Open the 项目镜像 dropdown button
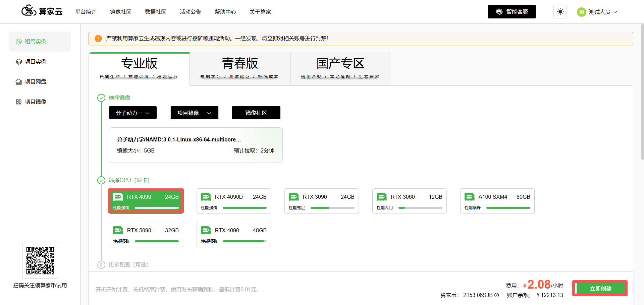Image resolution: width=644 pixels, height=305 pixels. coord(195,113)
